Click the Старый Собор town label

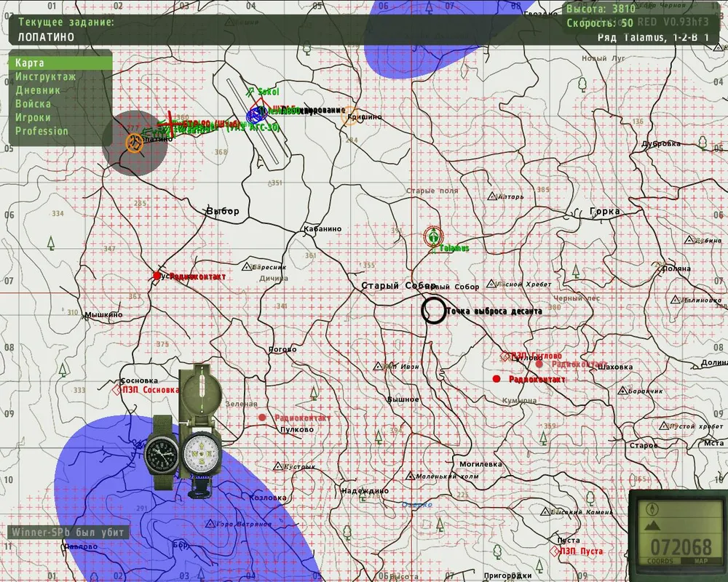click(x=397, y=286)
